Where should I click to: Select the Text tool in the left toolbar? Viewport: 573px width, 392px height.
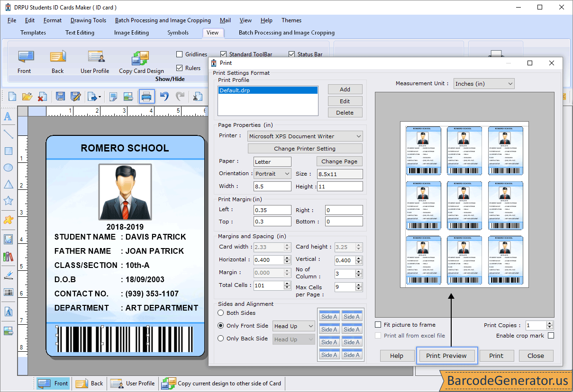click(8, 116)
